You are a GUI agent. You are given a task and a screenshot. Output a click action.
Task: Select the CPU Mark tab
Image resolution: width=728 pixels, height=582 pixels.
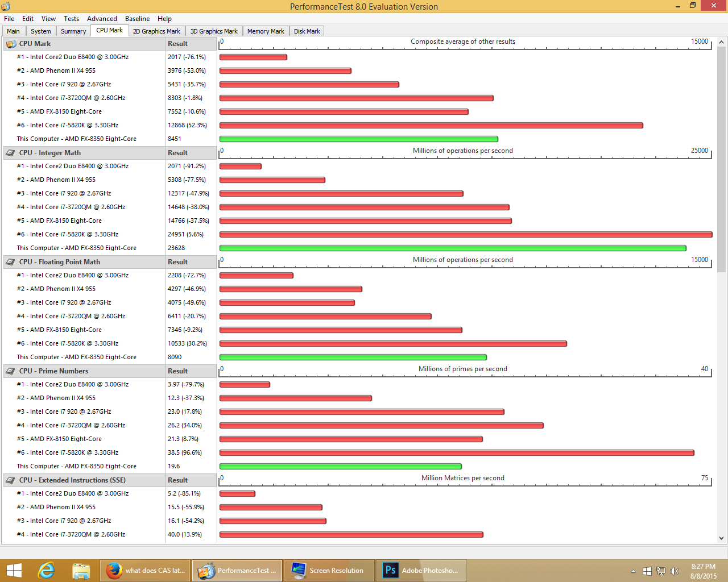click(109, 30)
